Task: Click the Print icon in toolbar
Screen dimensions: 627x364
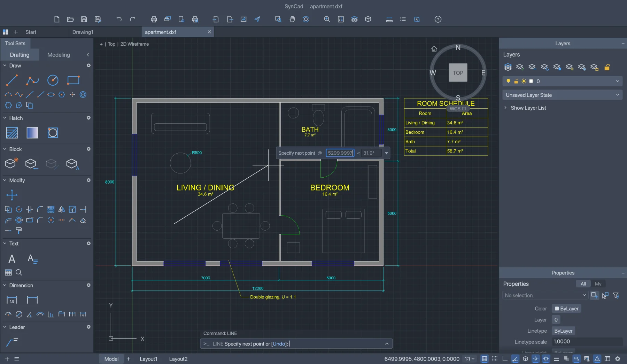Action: click(154, 19)
